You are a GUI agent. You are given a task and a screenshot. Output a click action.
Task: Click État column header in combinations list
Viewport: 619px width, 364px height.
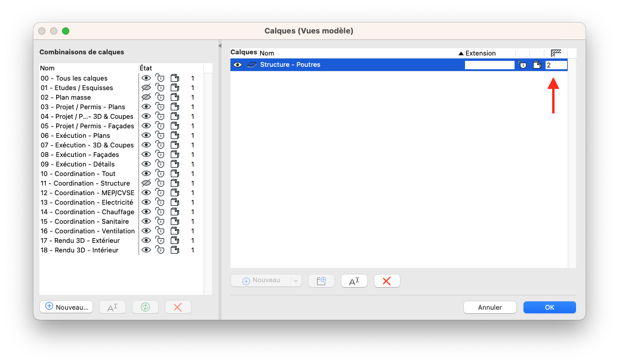tap(146, 68)
